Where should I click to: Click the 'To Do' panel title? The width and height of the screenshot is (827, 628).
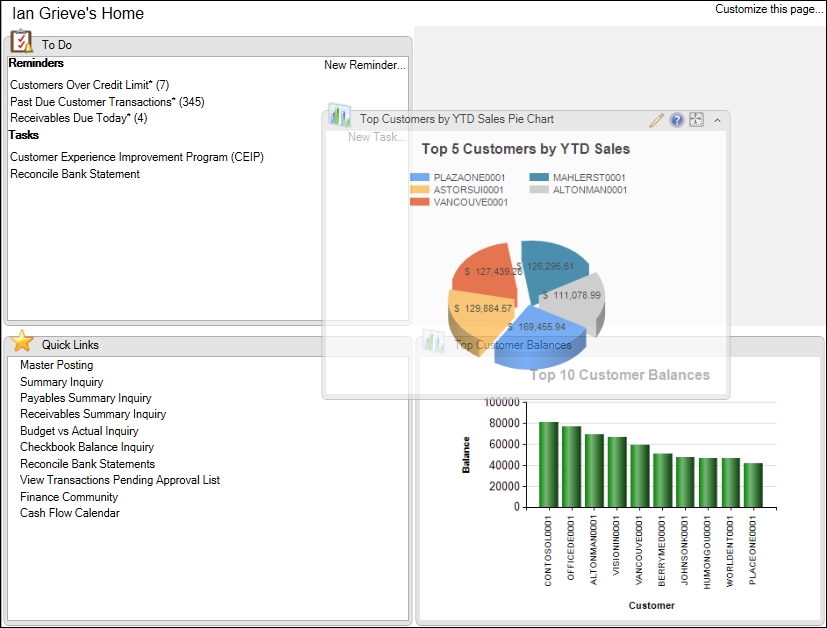tap(57, 45)
